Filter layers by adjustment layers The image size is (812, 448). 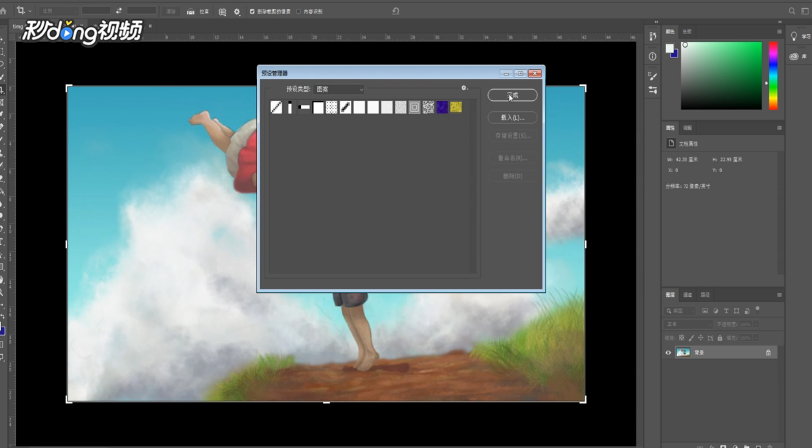[716, 311]
